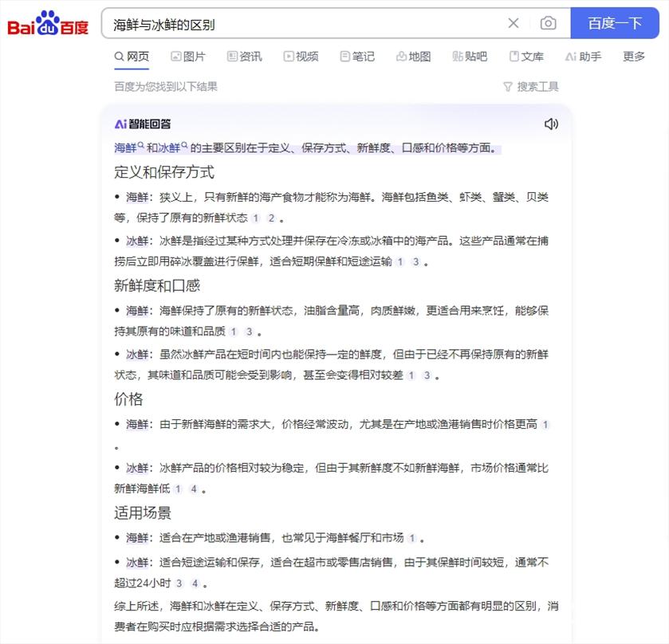Image resolution: width=669 pixels, height=644 pixels.
Task: Click the search tools filter icon
Action: click(507, 86)
